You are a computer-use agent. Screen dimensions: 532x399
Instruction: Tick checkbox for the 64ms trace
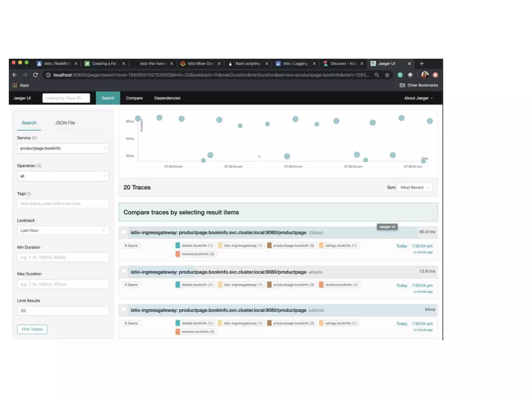[124, 310]
